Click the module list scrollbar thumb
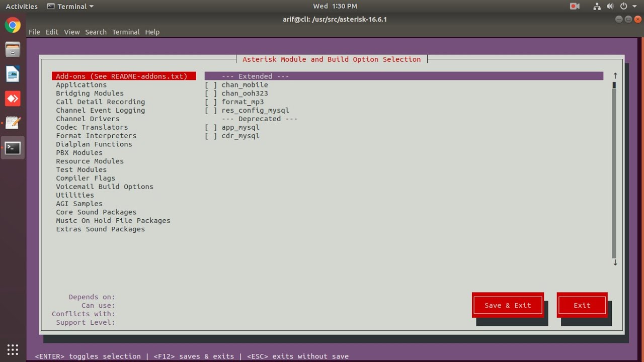This screenshot has width=644, height=362. pyautogui.click(x=614, y=85)
